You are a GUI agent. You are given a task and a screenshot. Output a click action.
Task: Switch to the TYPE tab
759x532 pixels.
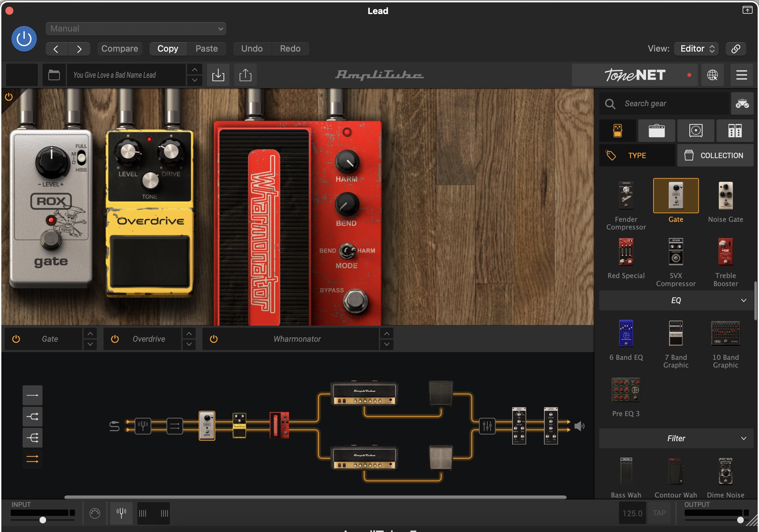[x=637, y=155]
